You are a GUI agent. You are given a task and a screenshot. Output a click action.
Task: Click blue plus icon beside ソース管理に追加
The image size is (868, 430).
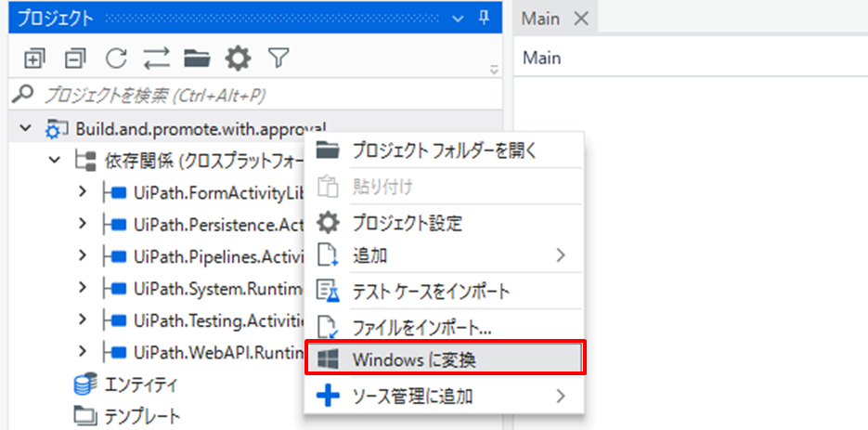click(328, 397)
